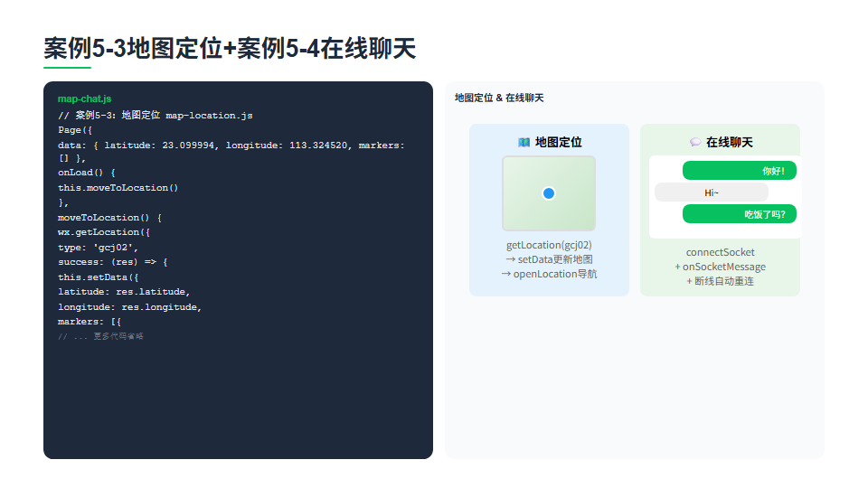Click the data latitude 23.099994 code line
The width and height of the screenshot is (868, 488).
pyautogui.click(x=231, y=152)
